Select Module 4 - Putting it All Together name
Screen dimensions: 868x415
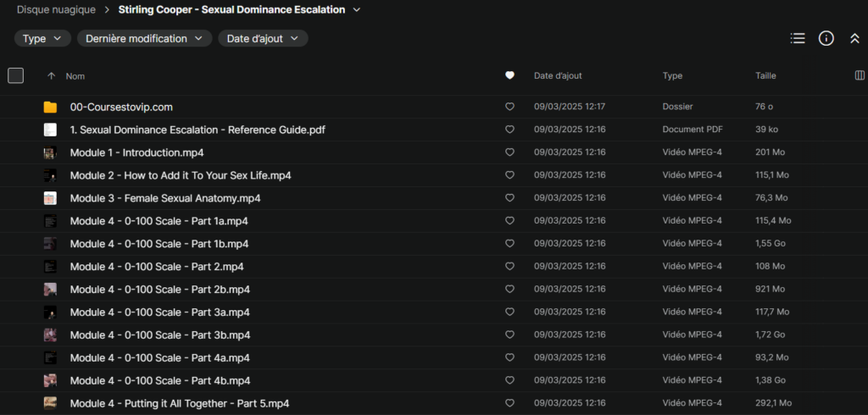[180, 403]
